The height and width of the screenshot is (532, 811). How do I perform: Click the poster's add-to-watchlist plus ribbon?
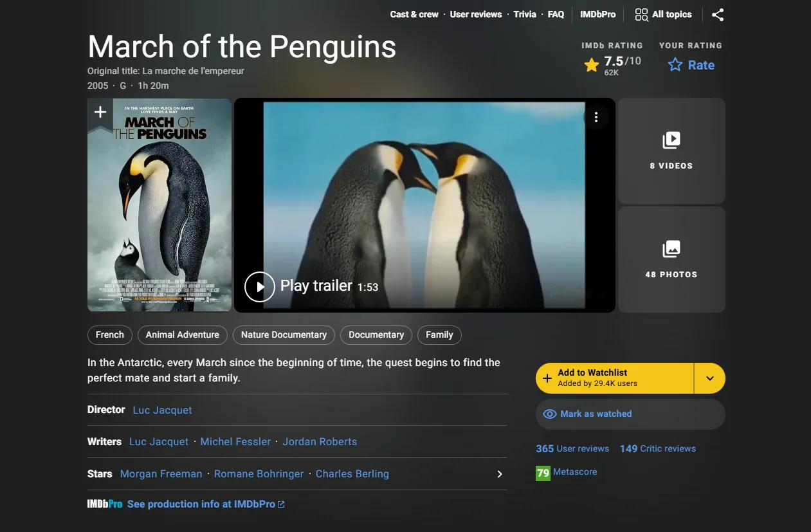pyautogui.click(x=100, y=113)
